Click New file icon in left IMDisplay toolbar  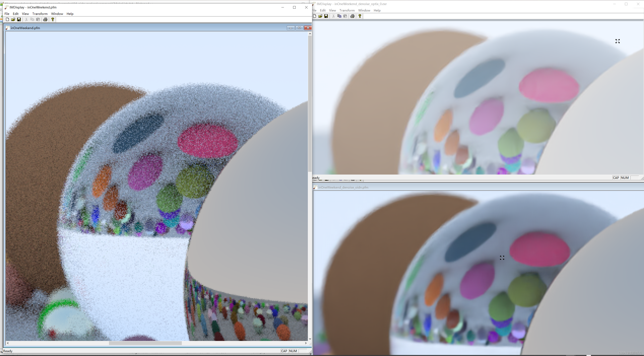tap(7, 19)
